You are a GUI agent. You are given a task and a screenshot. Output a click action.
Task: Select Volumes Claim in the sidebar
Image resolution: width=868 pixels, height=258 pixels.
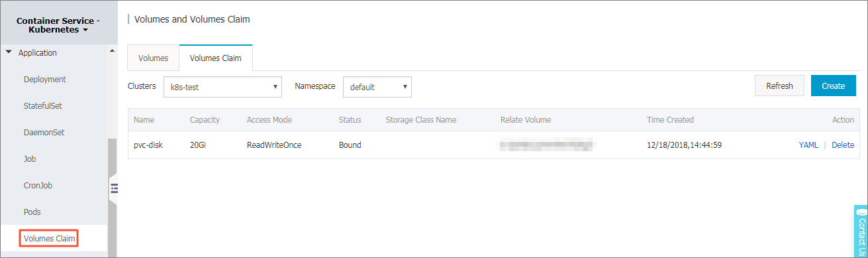[x=49, y=237]
